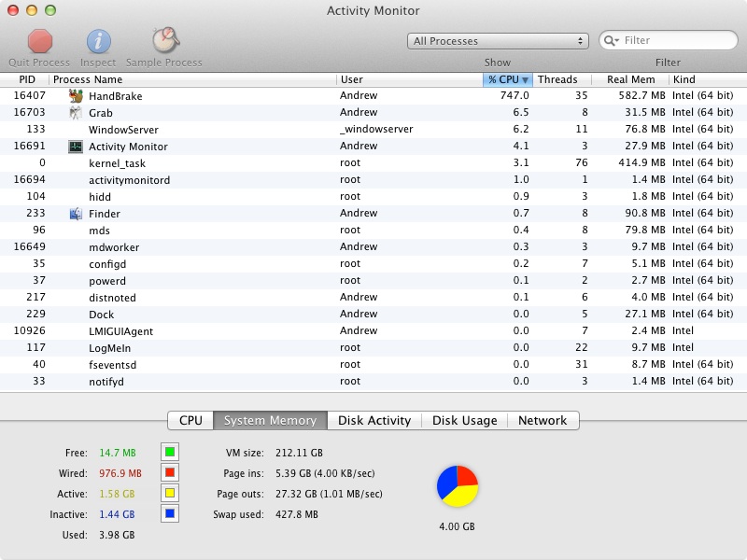The height and width of the screenshot is (560, 747).
Task: Select the HandBrake app icon
Action: (x=76, y=96)
